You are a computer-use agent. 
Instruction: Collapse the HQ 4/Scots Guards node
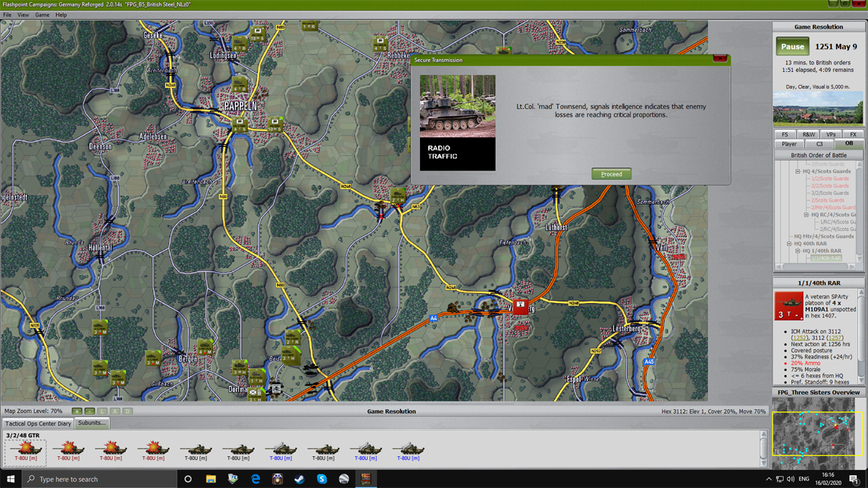(797, 171)
